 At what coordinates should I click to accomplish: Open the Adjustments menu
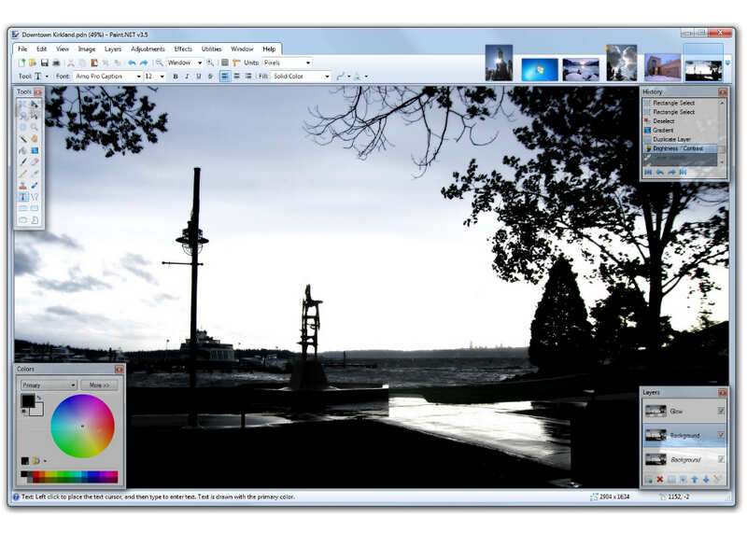tap(148, 49)
